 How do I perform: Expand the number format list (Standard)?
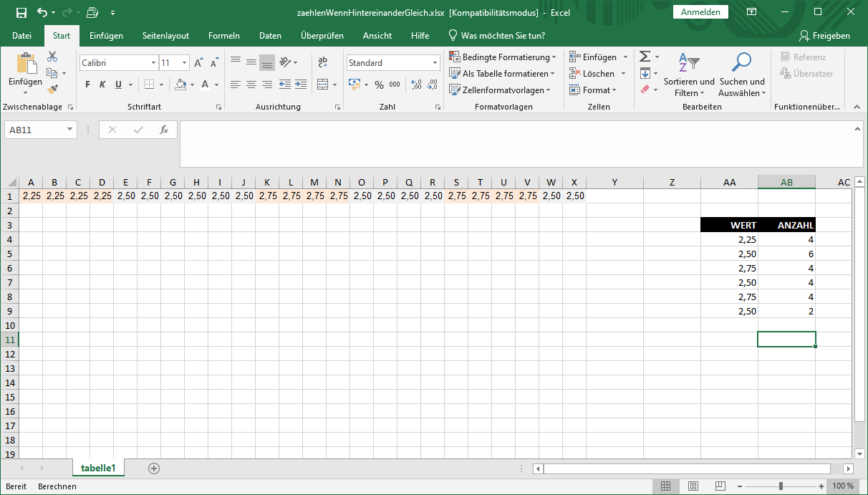pos(435,63)
